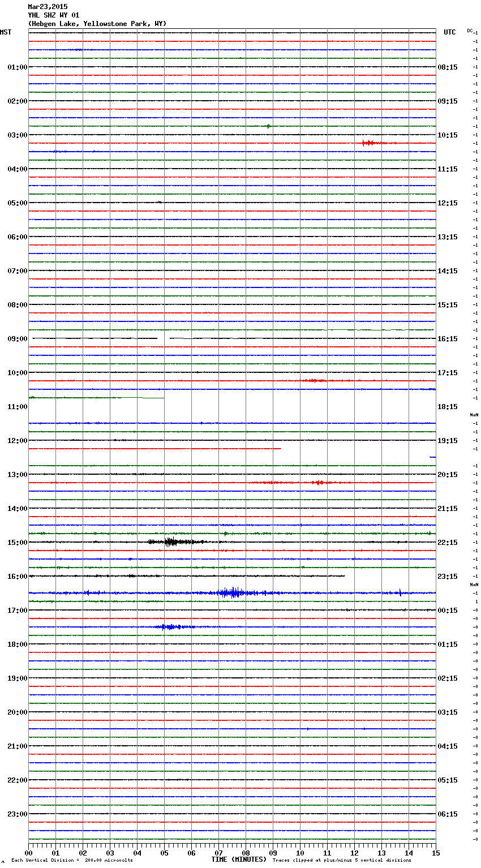Click minute '03' on the bottom axis
The height and width of the screenshot is (868, 481).
pos(110,853)
